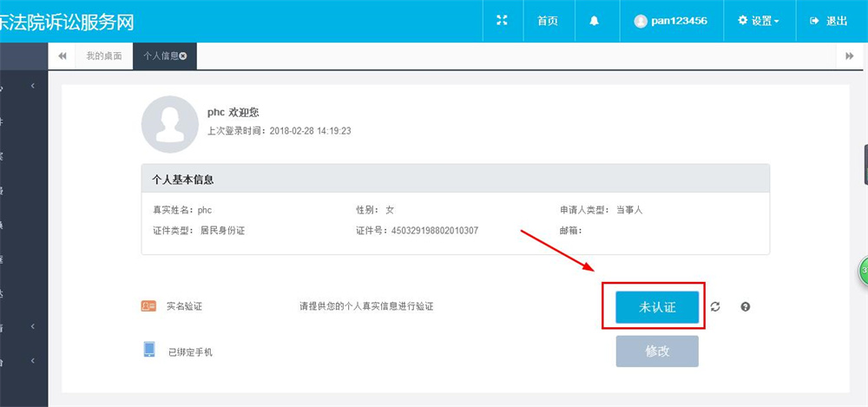
Task: Click last login time 2018-02-28 14:19:23
Action: click(x=311, y=131)
